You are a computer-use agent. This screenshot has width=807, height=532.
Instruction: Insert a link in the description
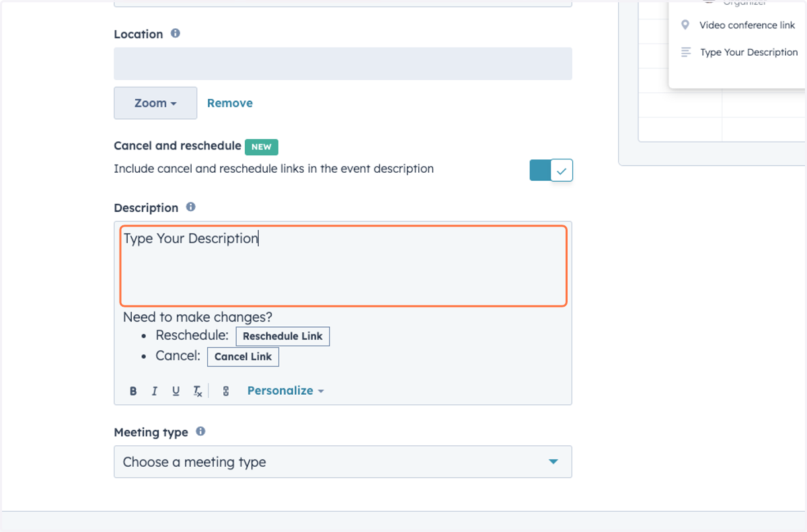(x=226, y=391)
